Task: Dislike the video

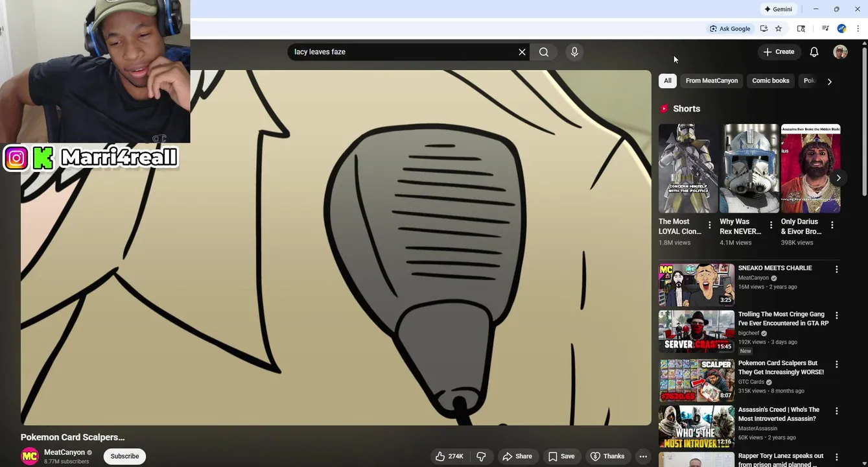Action: click(x=481, y=457)
